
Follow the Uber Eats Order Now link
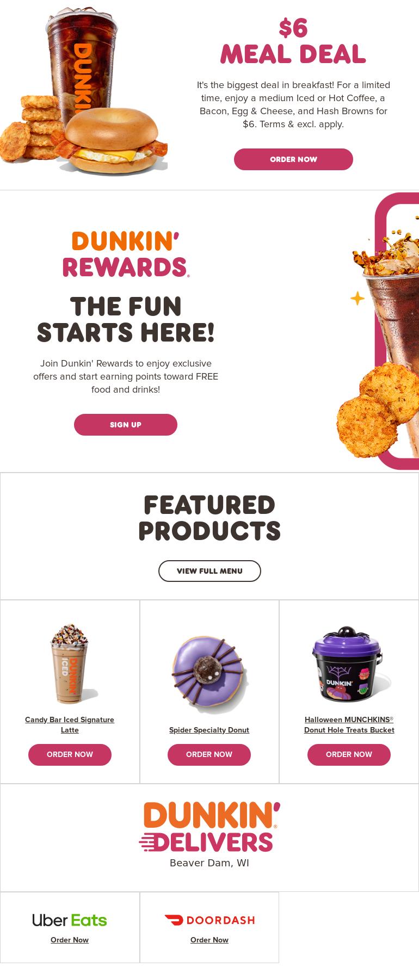pos(70,940)
